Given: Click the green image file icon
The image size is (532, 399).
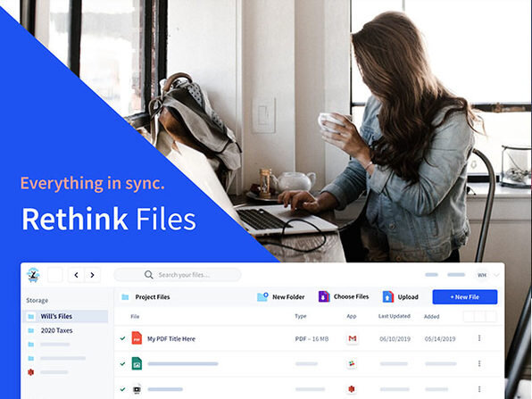Looking at the screenshot, I should pyautogui.click(x=137, y=363).
